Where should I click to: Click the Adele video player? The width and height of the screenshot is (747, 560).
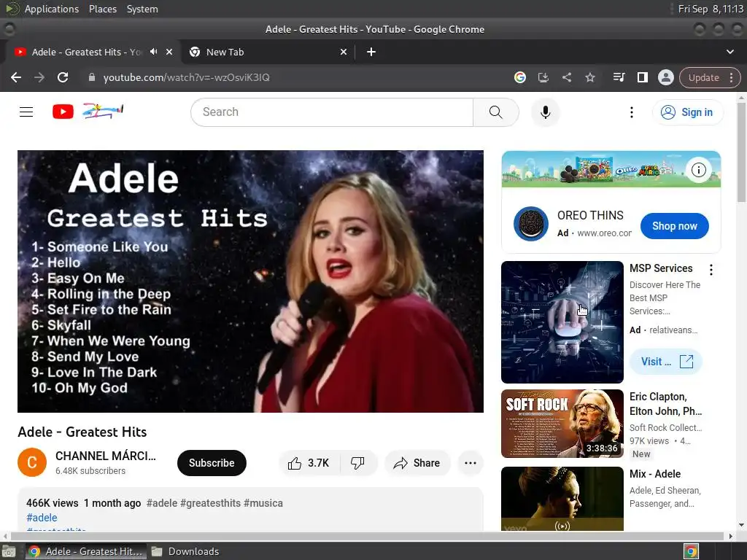click(x=251, y=281)
